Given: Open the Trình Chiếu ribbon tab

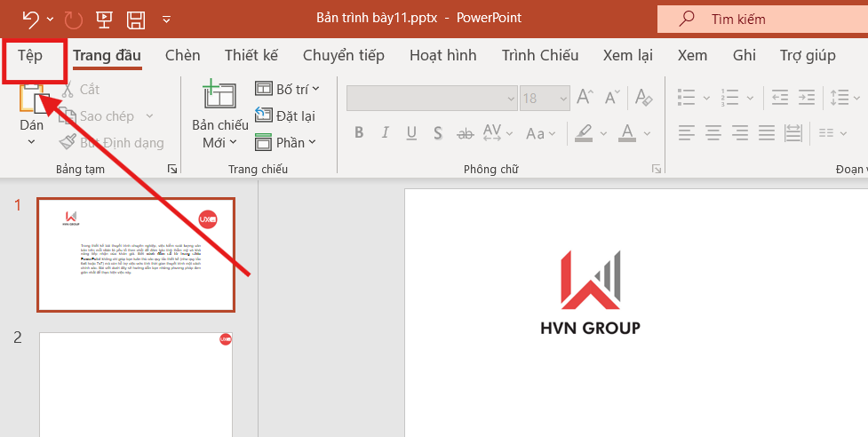Looking at the screenshot, I should (x=540, y=55).
